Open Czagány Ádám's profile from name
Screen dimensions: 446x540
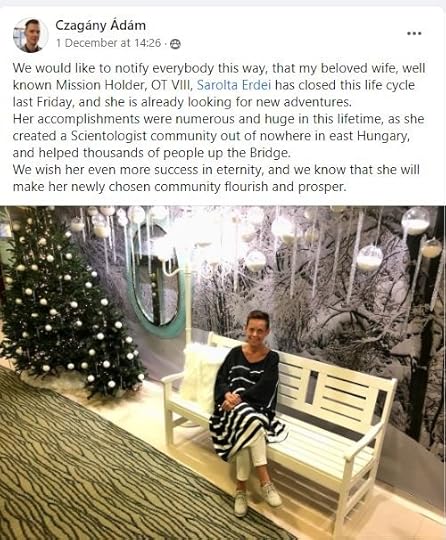point(101,25)
